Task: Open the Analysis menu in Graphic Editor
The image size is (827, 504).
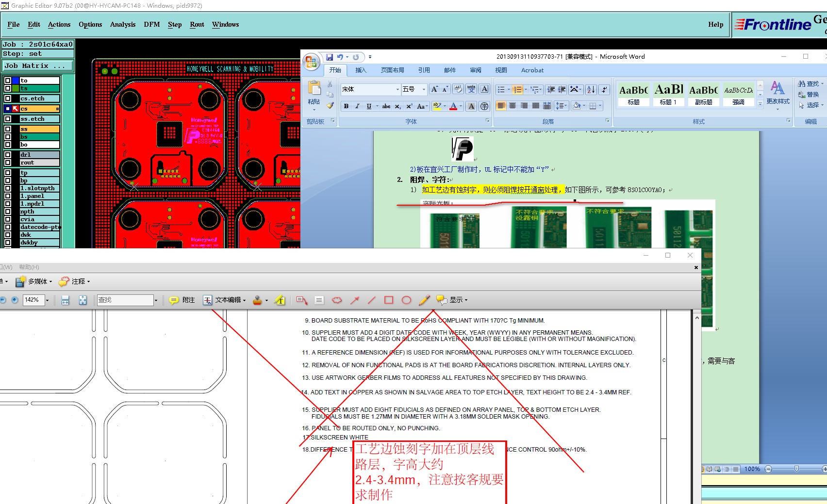Action: coord(123,24)
